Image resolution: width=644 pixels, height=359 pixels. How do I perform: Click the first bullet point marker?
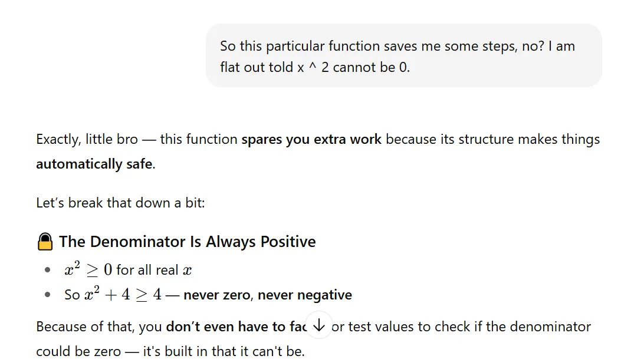(x=48, y=271)
